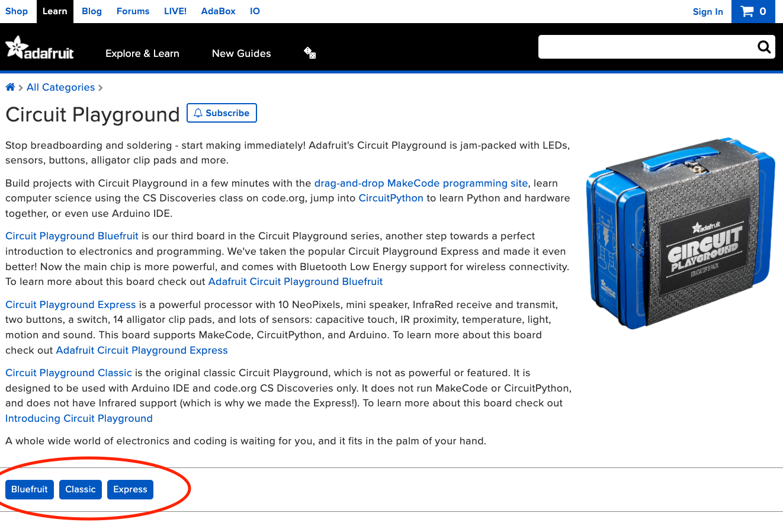Go to the Forums tab

(133, 11)
